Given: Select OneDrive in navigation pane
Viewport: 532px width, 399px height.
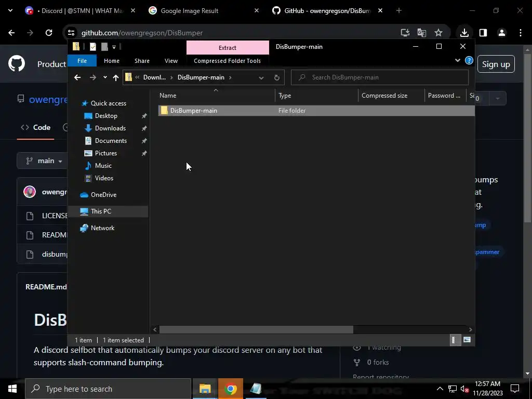Looking at the screenshot, I should coord(103,195).
